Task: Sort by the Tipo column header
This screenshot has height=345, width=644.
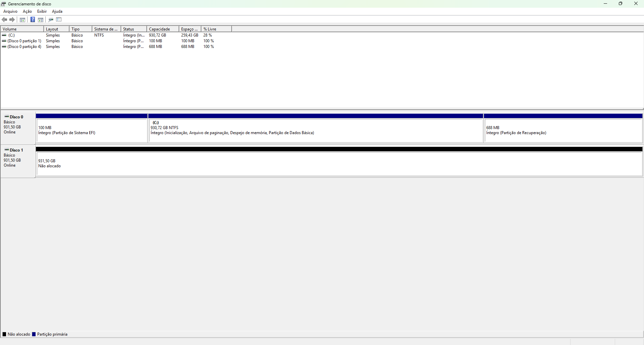Action: 81,29
